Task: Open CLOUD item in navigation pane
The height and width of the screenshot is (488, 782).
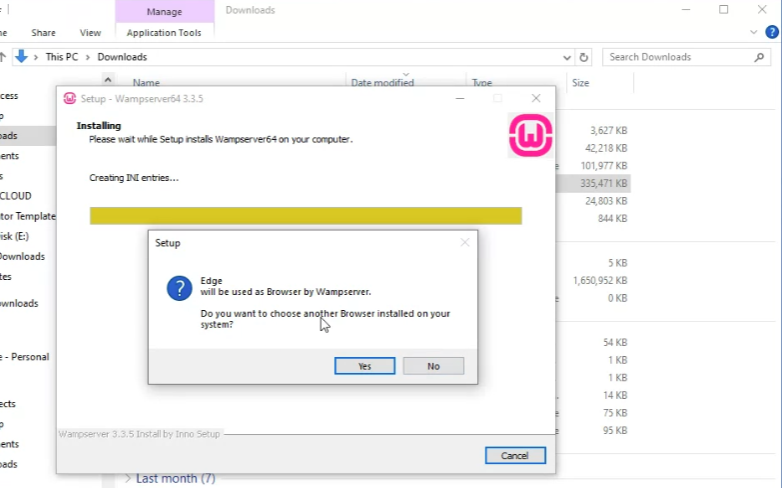Action: click(x=15, y=196)
